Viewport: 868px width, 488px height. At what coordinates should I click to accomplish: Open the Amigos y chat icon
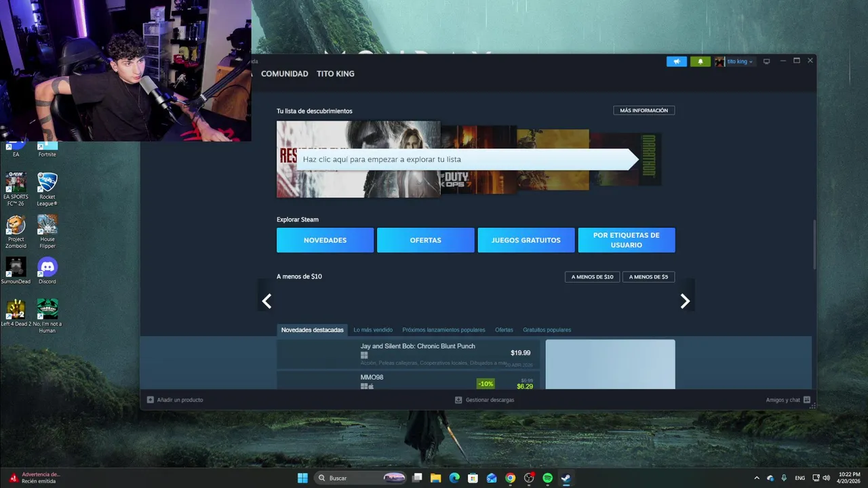807,400
